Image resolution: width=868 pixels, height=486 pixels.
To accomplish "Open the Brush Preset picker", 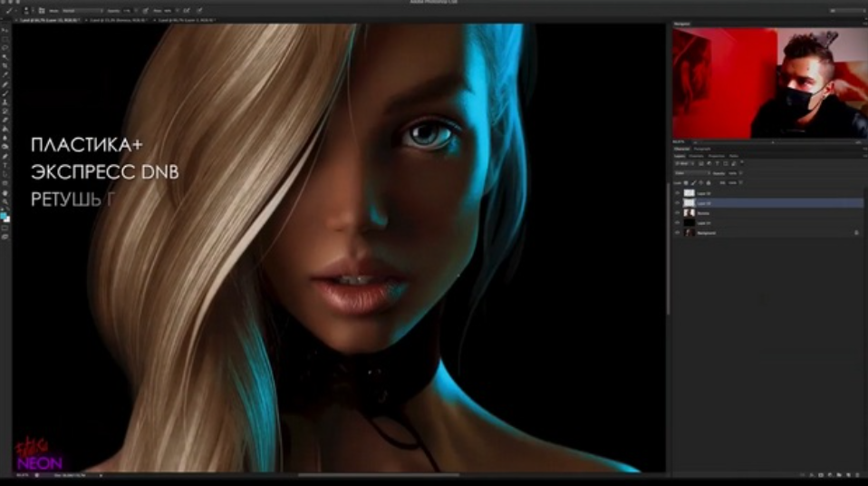I will click(26, 11).
